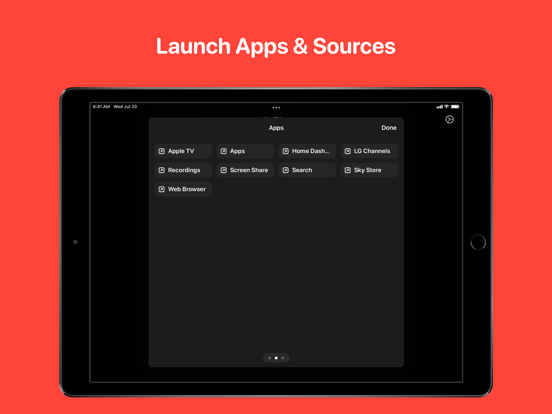
Task: Launch Home Dashboard app
Action: tap(307, 151)
